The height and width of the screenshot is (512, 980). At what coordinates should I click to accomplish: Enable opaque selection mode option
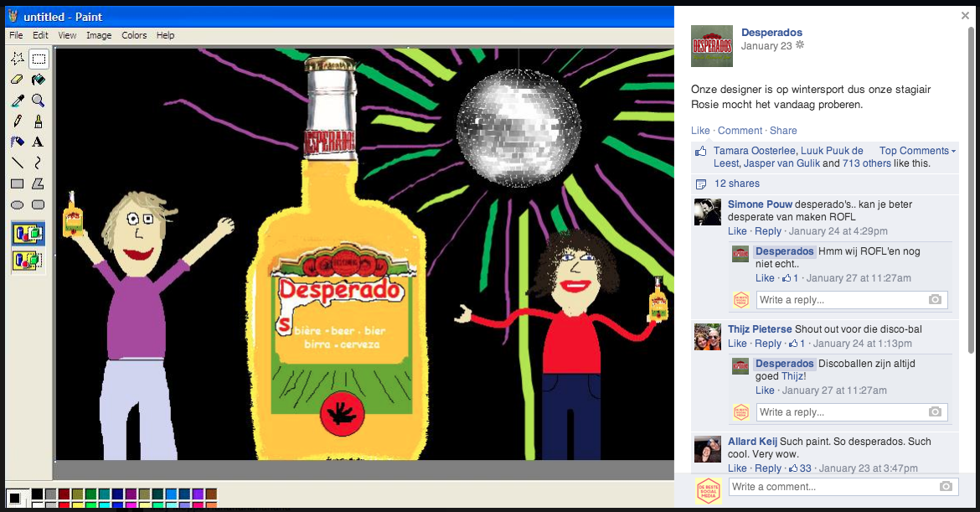tap(28, 234)
